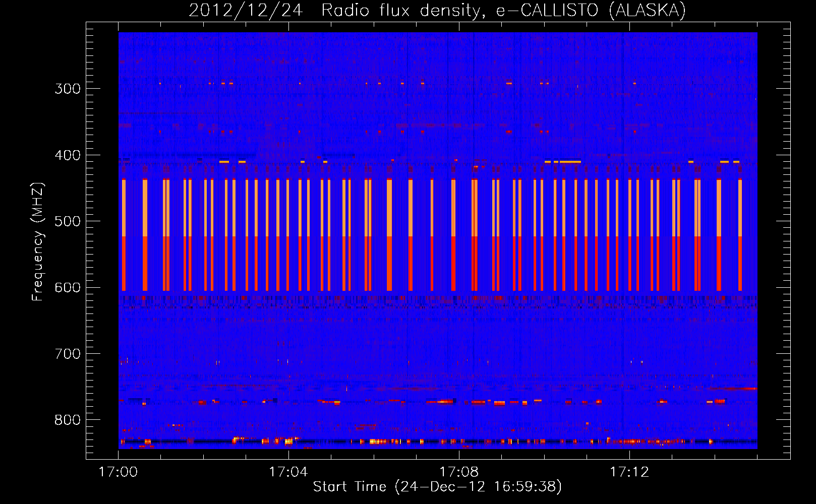Click the "Frequency (MHZ)" vertical axis label

click(x=38, y=242)
